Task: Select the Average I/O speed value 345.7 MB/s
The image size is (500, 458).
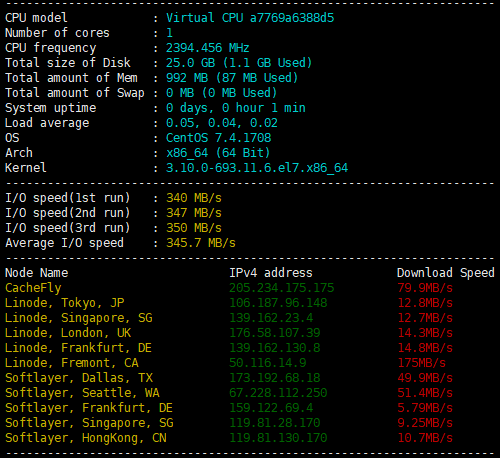Action: pyautogui.click(x=201, y=243)
